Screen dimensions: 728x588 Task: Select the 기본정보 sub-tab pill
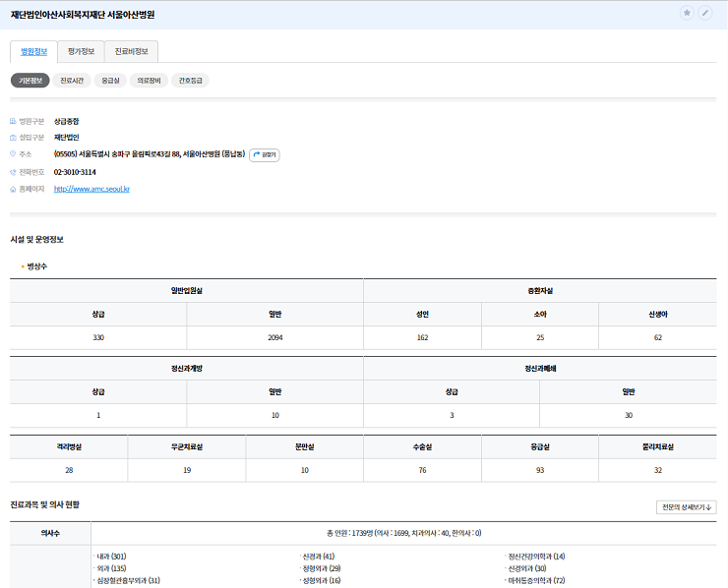click(x=30, y=81)
